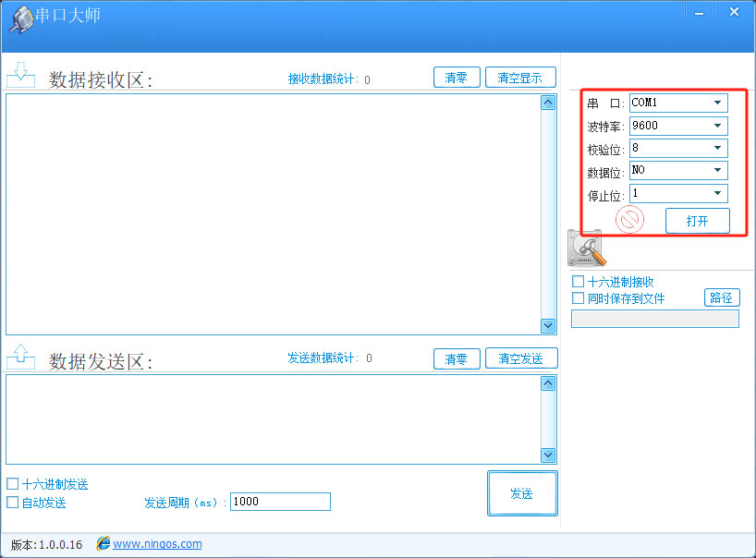The height and width of the screenshot is (558, 756).
Task: Enable 自动发送 checkbox
Action: coord(13,502)
